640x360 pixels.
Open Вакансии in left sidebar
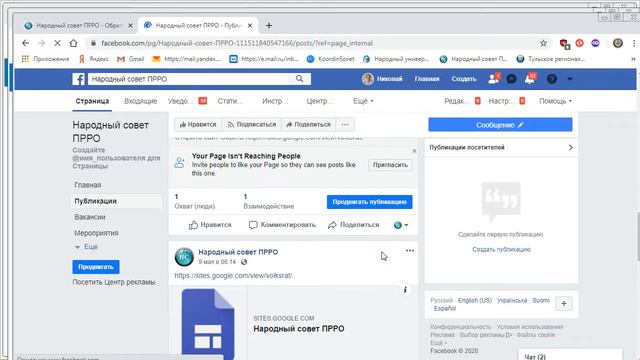tap(90, 217)
